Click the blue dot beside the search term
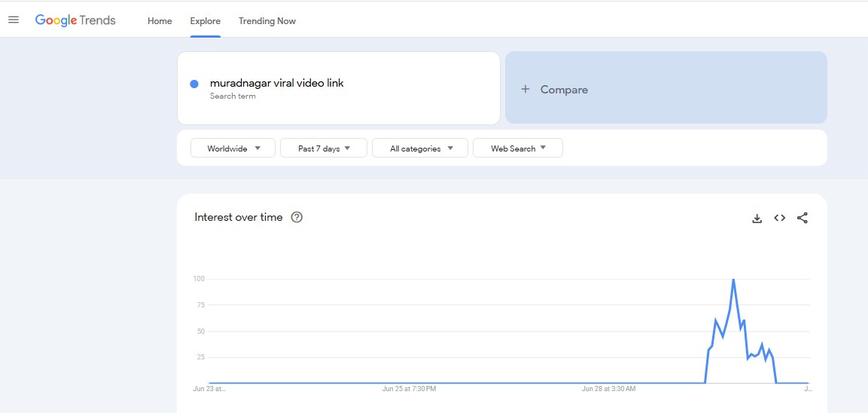868x413 pixels. 194,84
